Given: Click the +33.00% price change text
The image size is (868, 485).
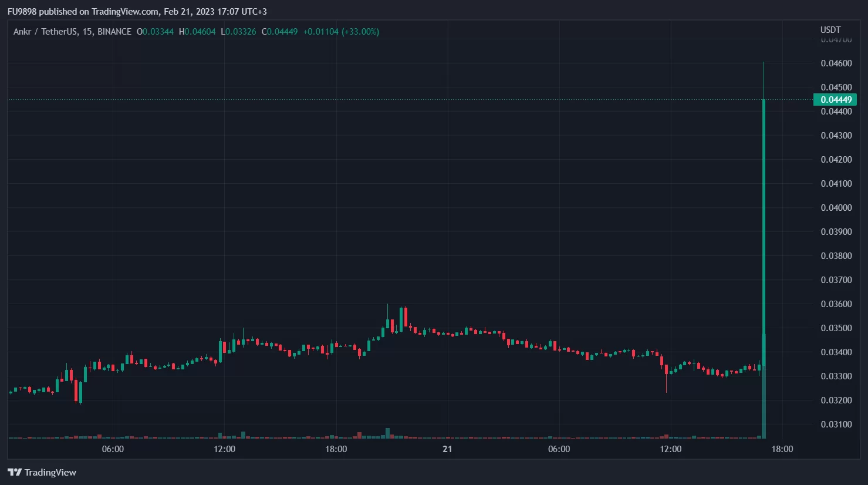Looking at the screenshot, I should pyautogui.click(x=360, y=32).
